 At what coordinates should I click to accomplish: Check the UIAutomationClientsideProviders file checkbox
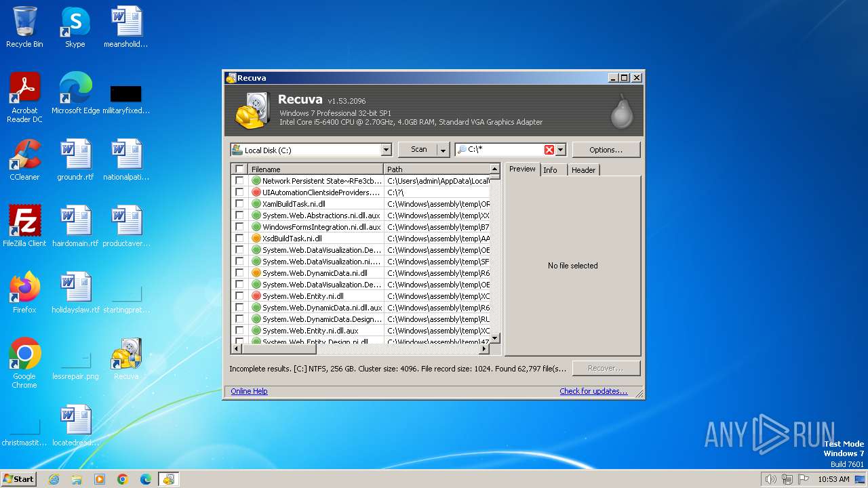point(239,192)
